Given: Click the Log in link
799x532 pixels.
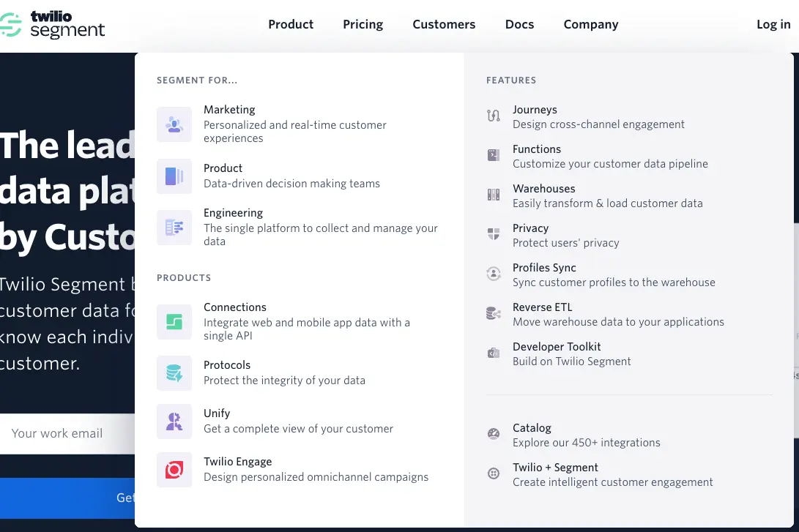Looking at the screenshot, I should click(773, 24).
